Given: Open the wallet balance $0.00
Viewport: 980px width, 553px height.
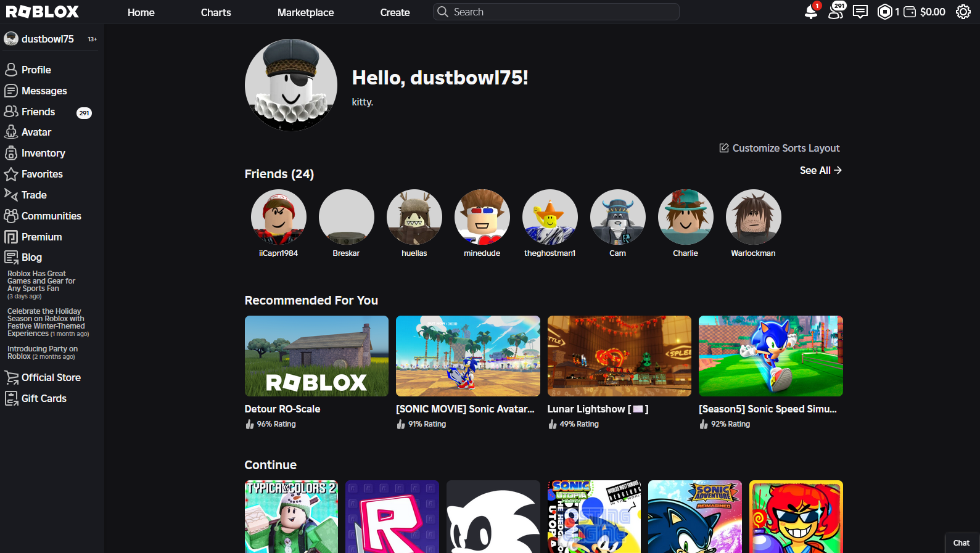Looking at the screenshot, I should pos(924,12).
